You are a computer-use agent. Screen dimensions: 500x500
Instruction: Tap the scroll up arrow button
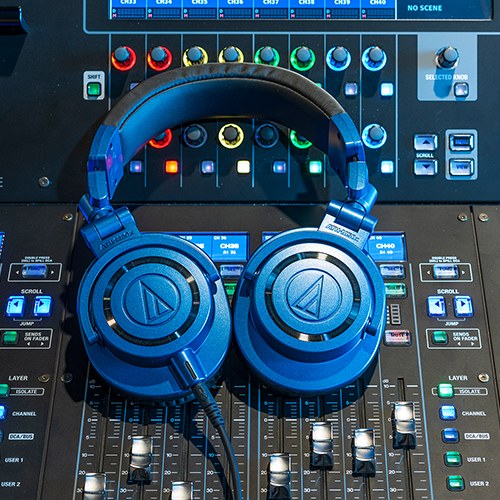pyautogui.click(x=426, y=142)
